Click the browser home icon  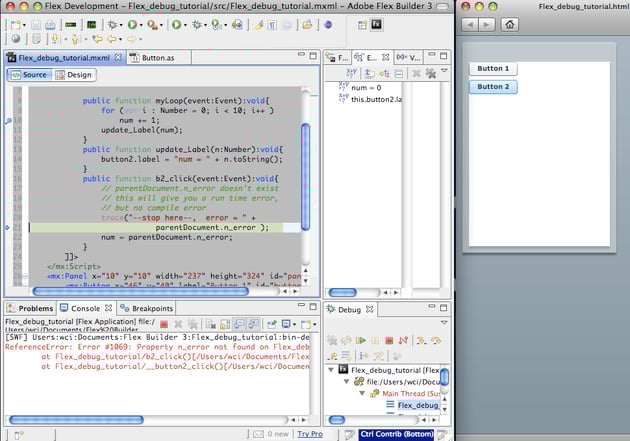point(509,24)
